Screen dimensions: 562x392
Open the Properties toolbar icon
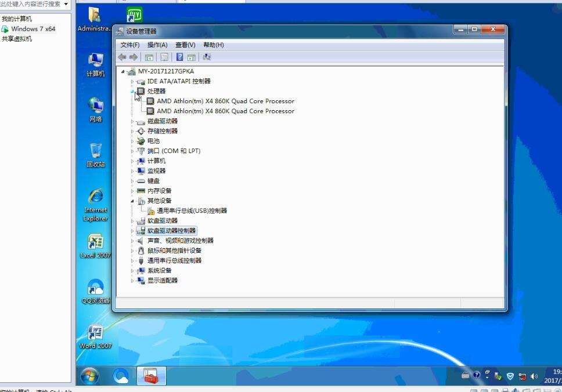tap(164, 57)
